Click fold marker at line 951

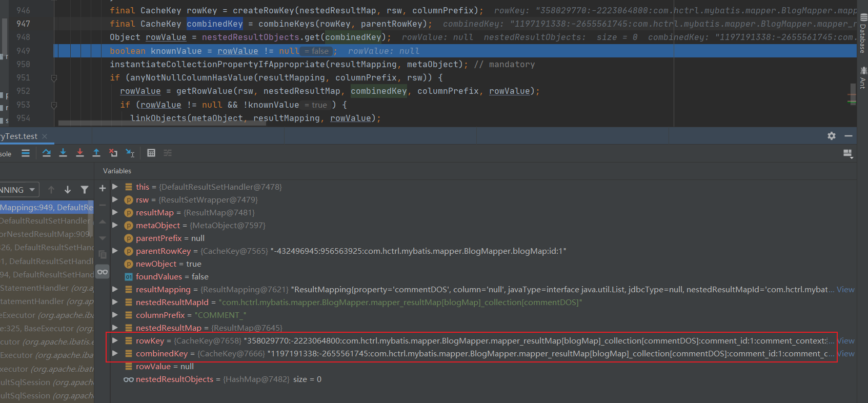click(x=54, y=78)
